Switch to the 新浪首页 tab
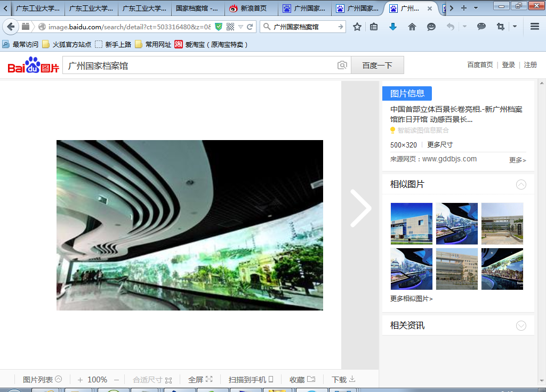The width and height of the screenshot is (546, 392). pyautogui.click(x=251, y=9)
